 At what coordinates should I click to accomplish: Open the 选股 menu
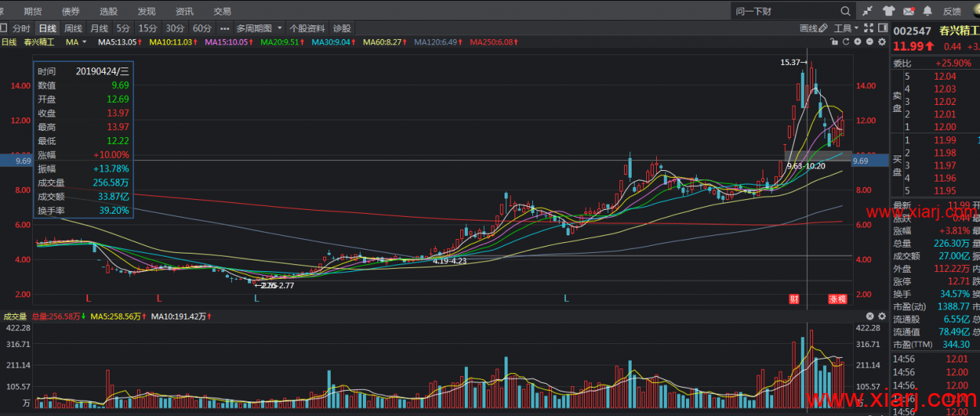(109, 11)
